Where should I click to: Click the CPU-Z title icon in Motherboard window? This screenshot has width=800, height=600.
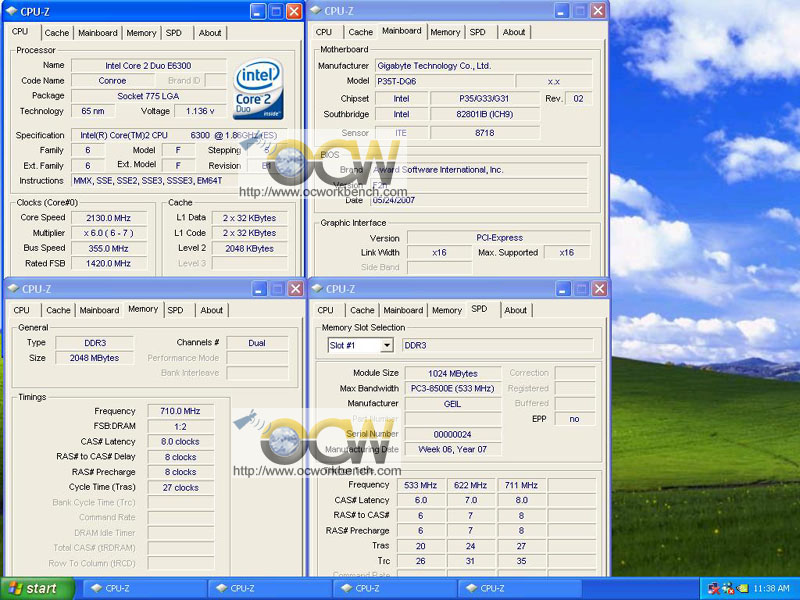[316, 10]
